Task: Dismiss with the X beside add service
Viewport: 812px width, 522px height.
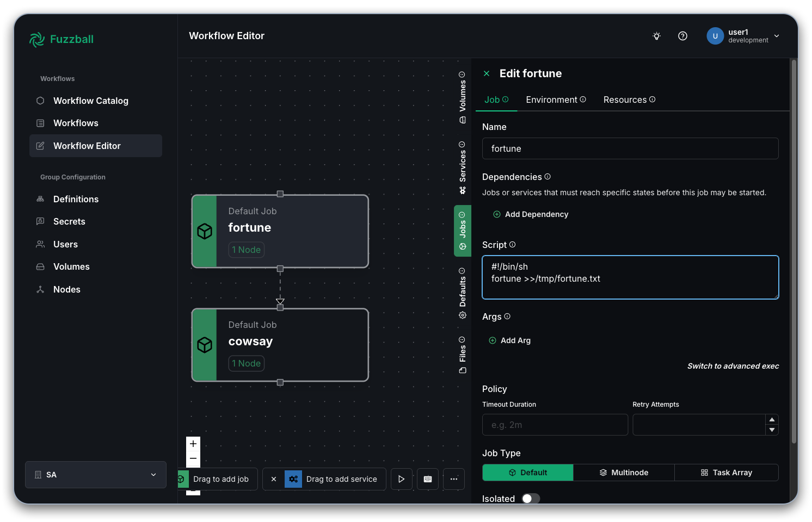Action: [x=274, y=479]
